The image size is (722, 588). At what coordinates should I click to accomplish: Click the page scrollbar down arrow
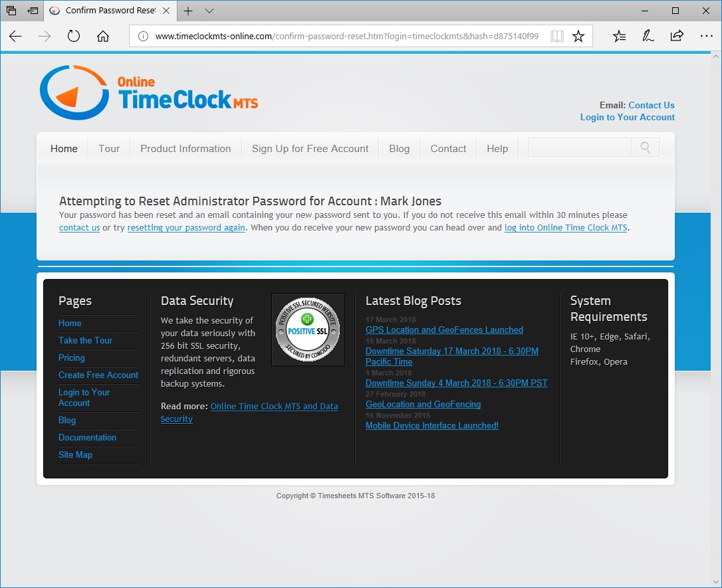point(715,582)
